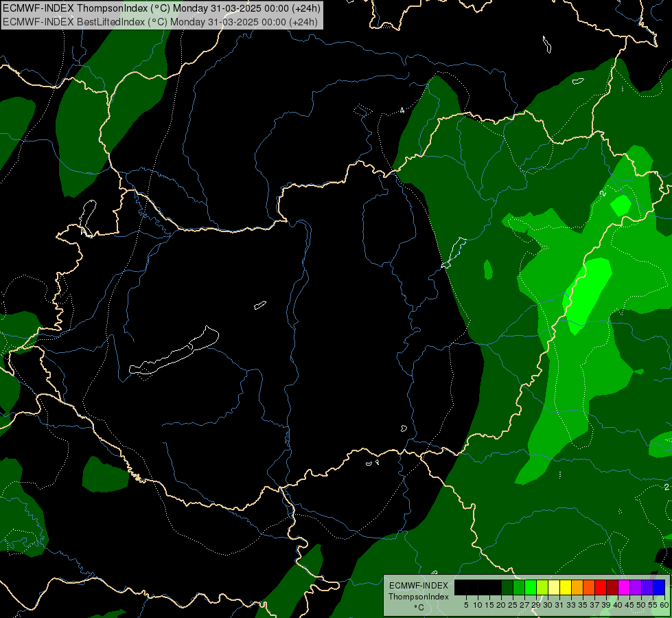This screenshot has height=618, width=672.
Task: Pick the pale yellow 30–31 legend swatch
Action: point(554,587)
